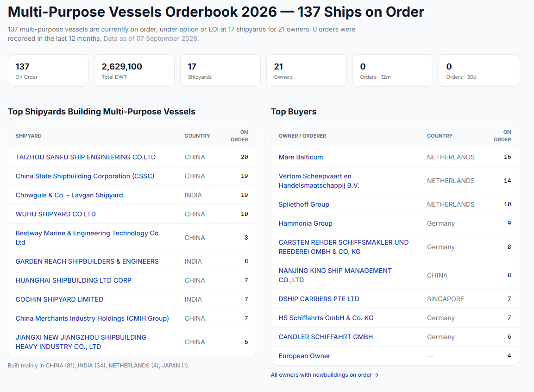The height and width of the screenshot is (392, 534).
Task: Open China Merchants Industry Holdings link
Action: 92,318
